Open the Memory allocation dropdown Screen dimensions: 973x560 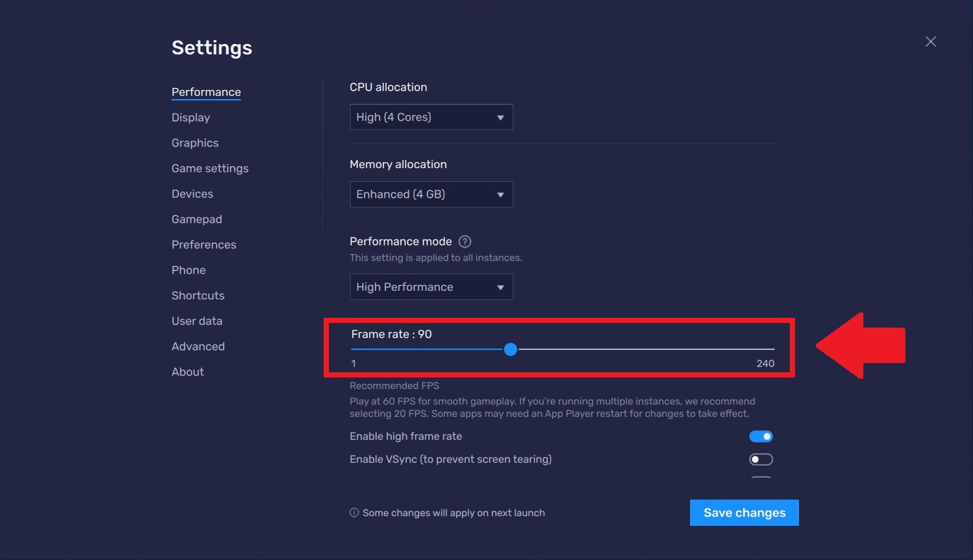431,194
